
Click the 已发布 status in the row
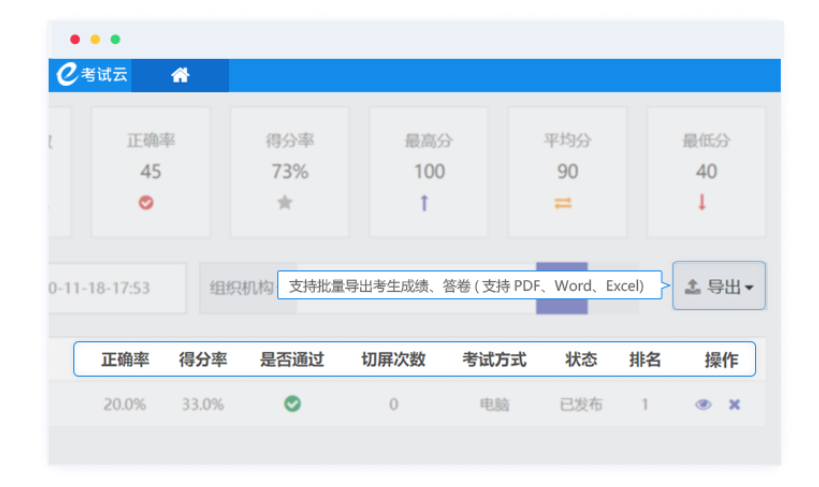coord(580,405)
